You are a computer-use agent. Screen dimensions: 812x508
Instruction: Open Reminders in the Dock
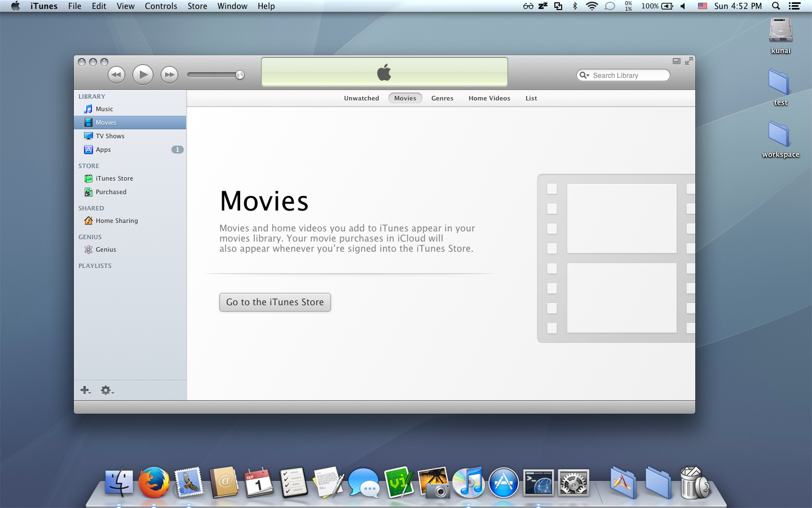(x=294, y=483)
